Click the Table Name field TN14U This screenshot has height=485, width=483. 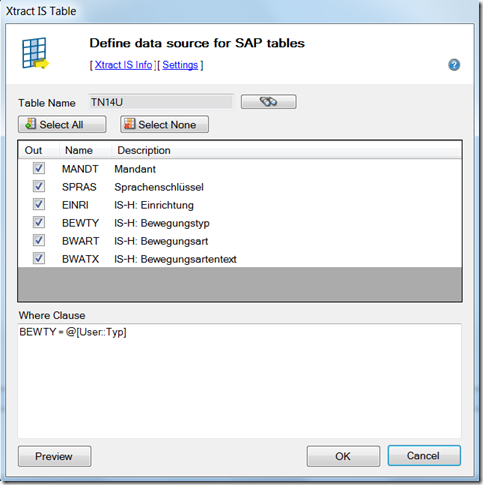tap(161, 102)
